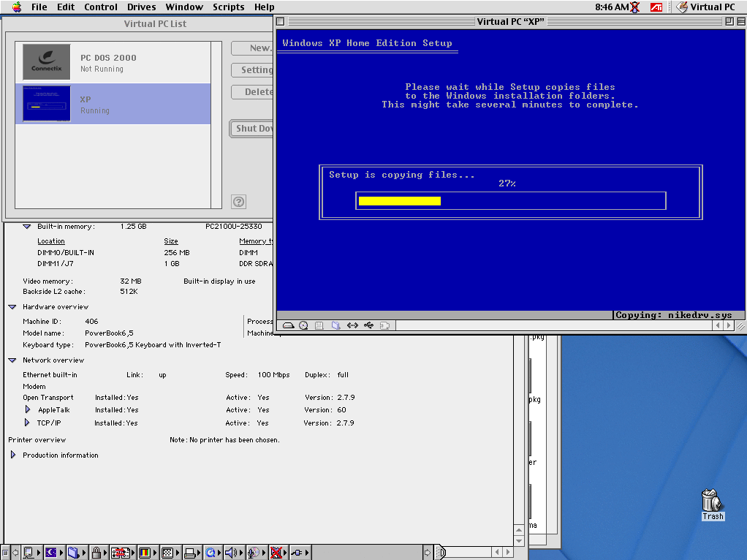Open the Trash on the desktop

pos(712,504)
